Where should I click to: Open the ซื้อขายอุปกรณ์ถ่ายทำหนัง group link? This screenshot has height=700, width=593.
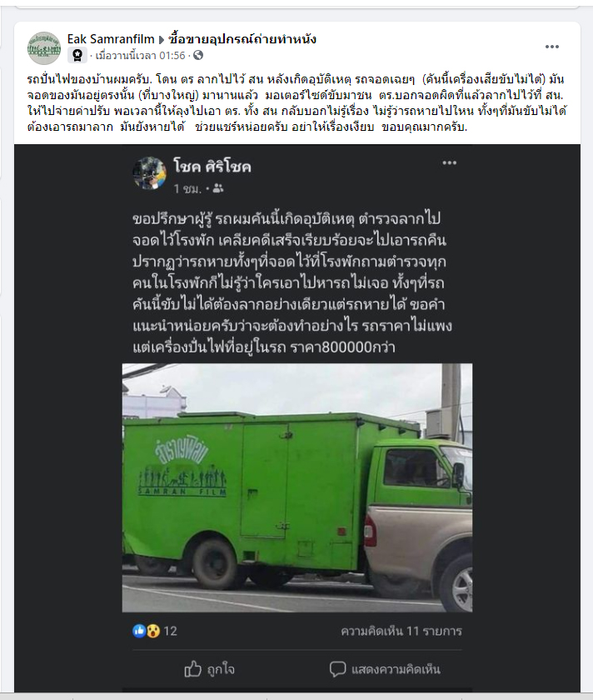point(242,39)
